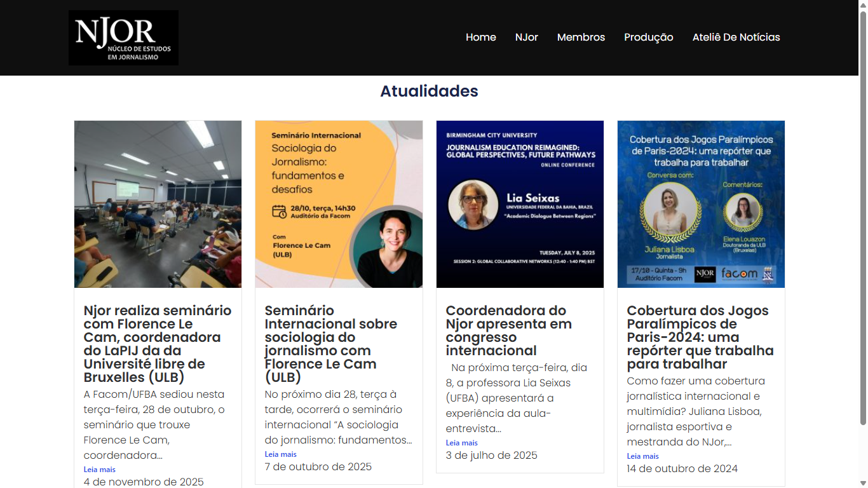Image resolution: width=868 pixels, height=488 pixels.
Task: Click the date '7 de outubro de 2025'
Action: click(318, 466)
